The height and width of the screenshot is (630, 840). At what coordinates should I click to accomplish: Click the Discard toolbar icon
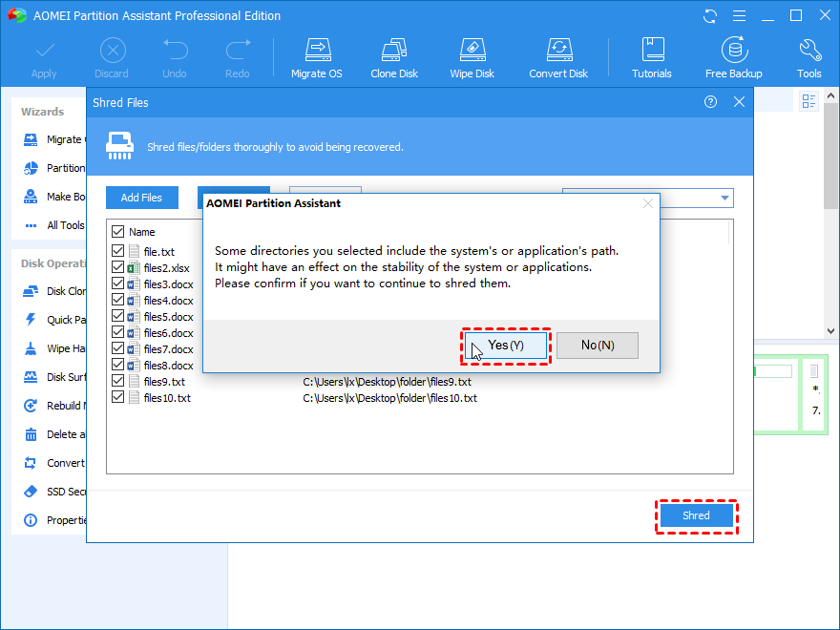113,52
